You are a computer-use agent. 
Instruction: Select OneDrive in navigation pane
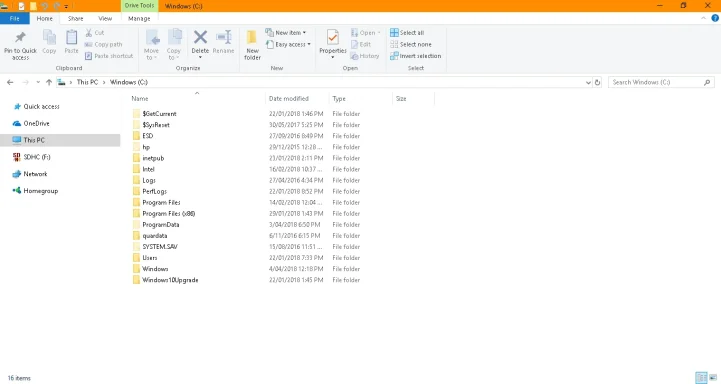(36, 123)
